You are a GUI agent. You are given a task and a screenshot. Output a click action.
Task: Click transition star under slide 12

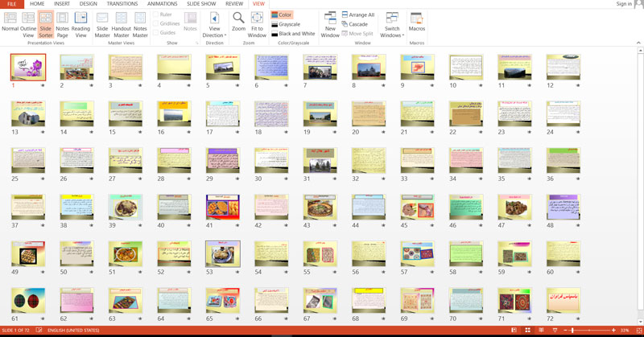point(578,85)
